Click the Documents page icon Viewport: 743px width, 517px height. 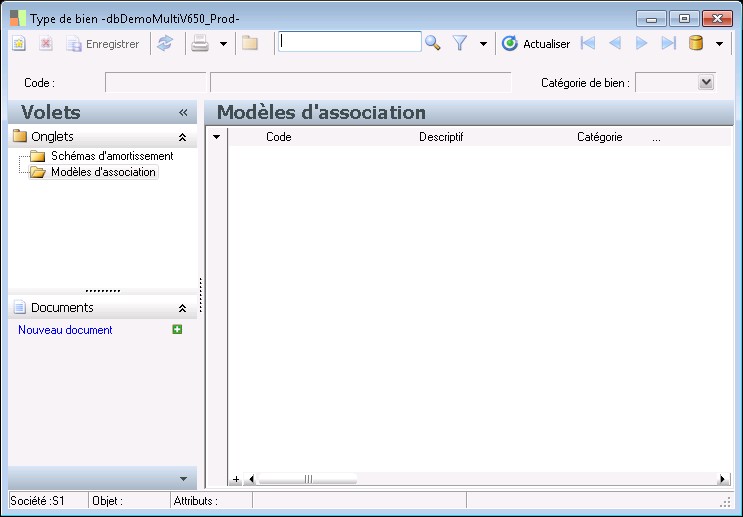19,307
